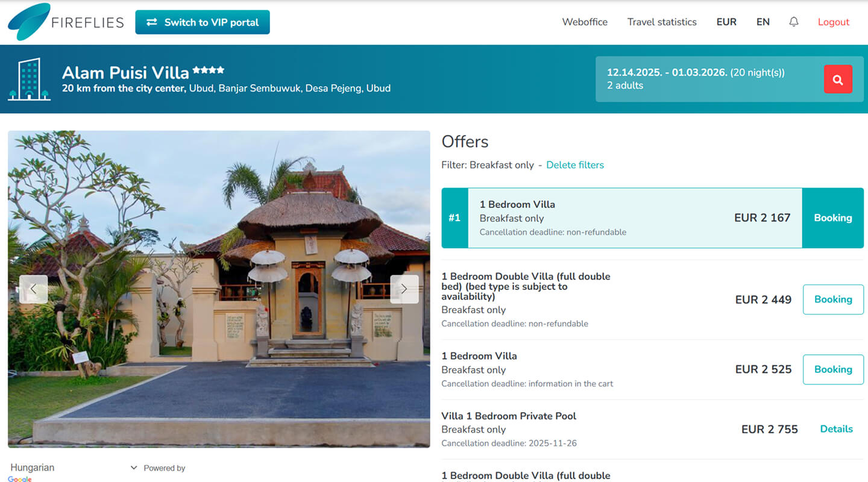Image resolution: width=868 pixels, height=482 pixels.
Task: Click the red search magnifier button
Action: coord(838,79)
